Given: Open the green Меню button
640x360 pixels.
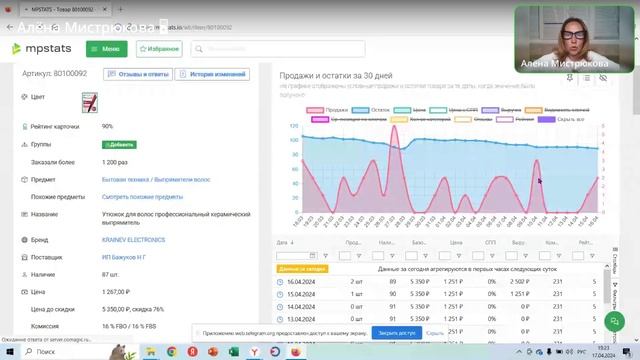Looking at the screenshot, I should (x=107, y=49).
